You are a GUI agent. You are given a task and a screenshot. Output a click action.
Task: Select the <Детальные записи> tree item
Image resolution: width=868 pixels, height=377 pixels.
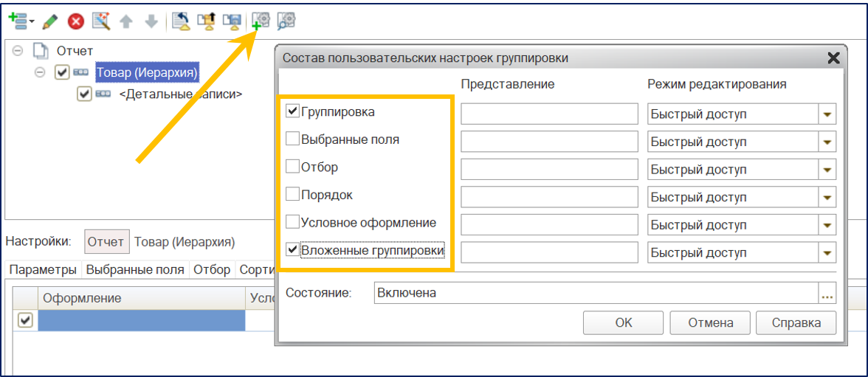(180, 94)
